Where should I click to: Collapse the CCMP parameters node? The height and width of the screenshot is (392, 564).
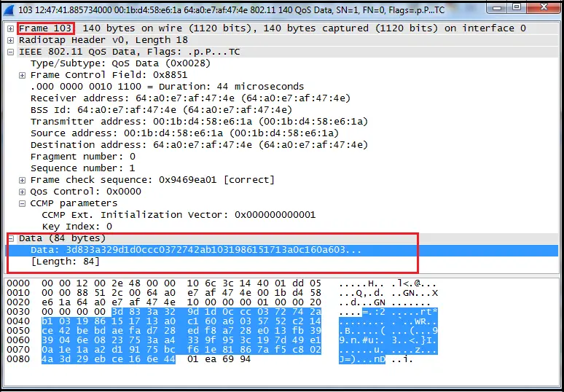coord(23,203)
